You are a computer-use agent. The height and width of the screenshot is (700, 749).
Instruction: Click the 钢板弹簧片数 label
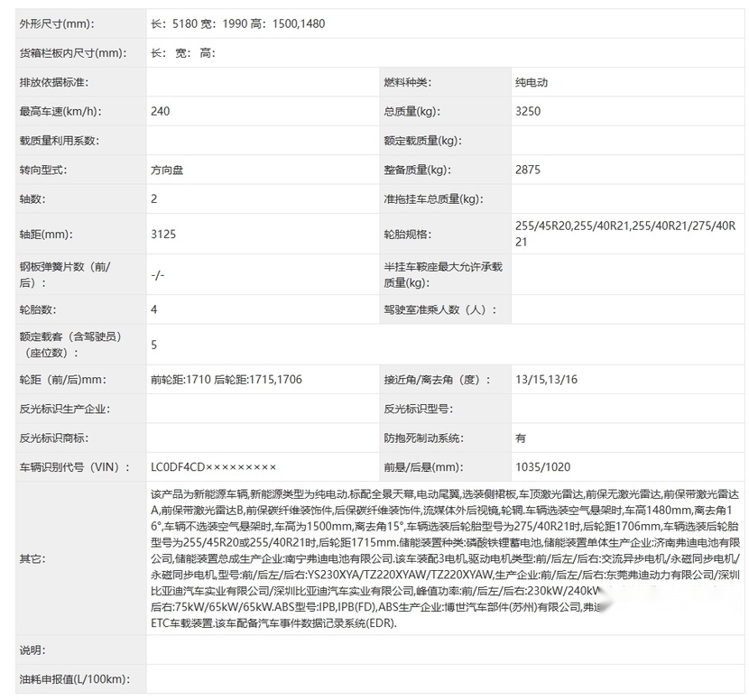tap(64, 274)
